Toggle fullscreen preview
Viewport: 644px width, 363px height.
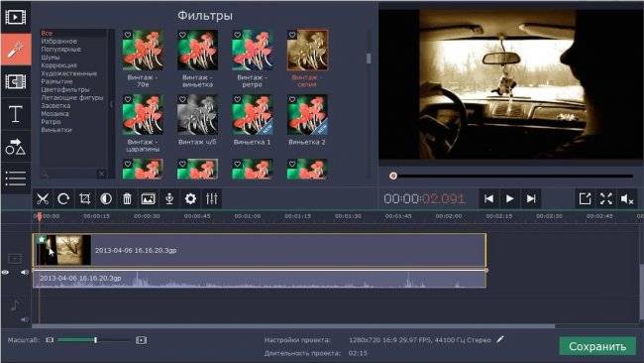point(606,199)
